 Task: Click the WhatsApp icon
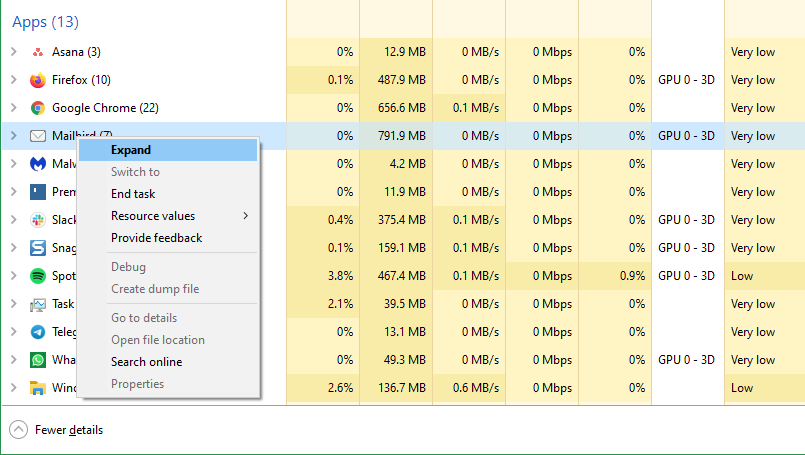click(38, 360)
